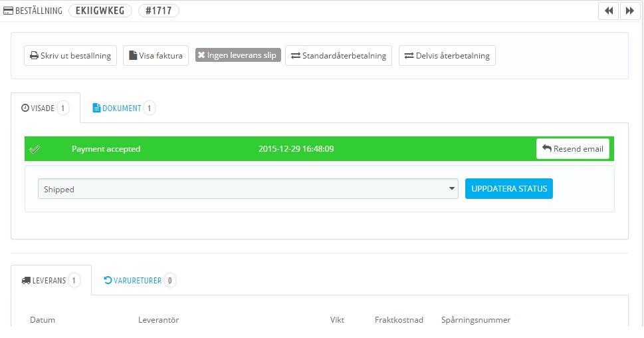
Task: Go to next order with forward arrow
Action: pyautogui.click(x=629, y=11)
